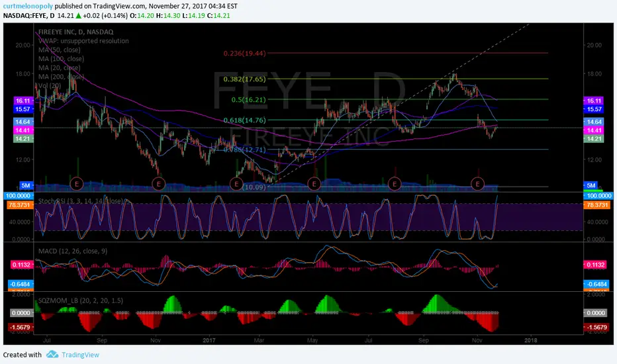Select the 'MA (100, close)' indicator label

(61, 59)
